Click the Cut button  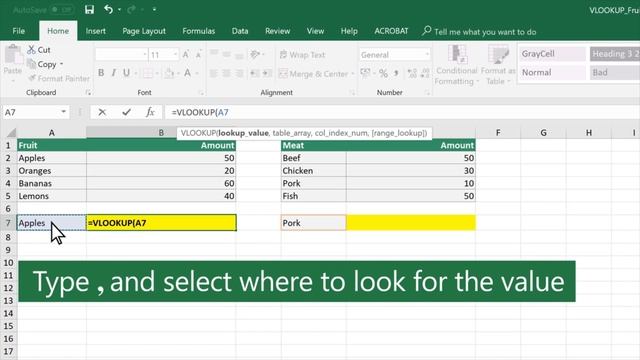pos(39,50)
